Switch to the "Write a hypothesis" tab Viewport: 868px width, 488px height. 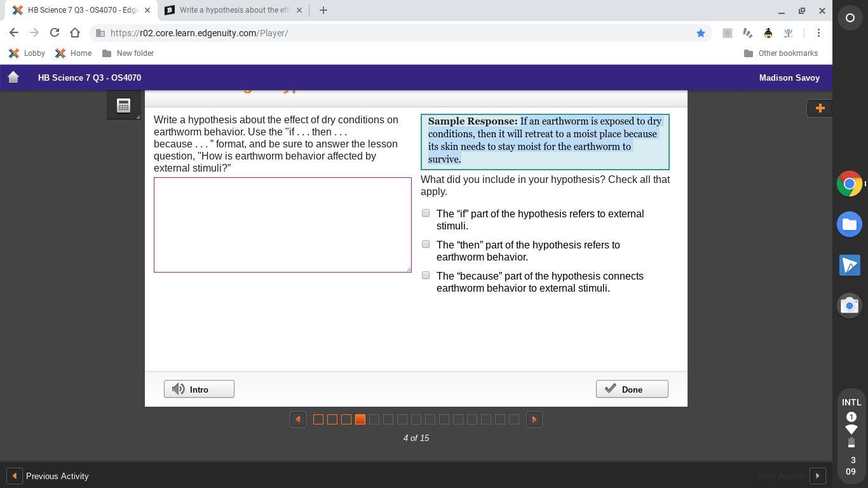tap(233, 10)
